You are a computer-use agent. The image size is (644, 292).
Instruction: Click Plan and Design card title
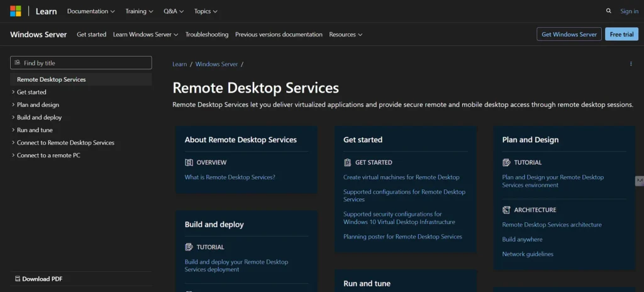pos(530,140)
